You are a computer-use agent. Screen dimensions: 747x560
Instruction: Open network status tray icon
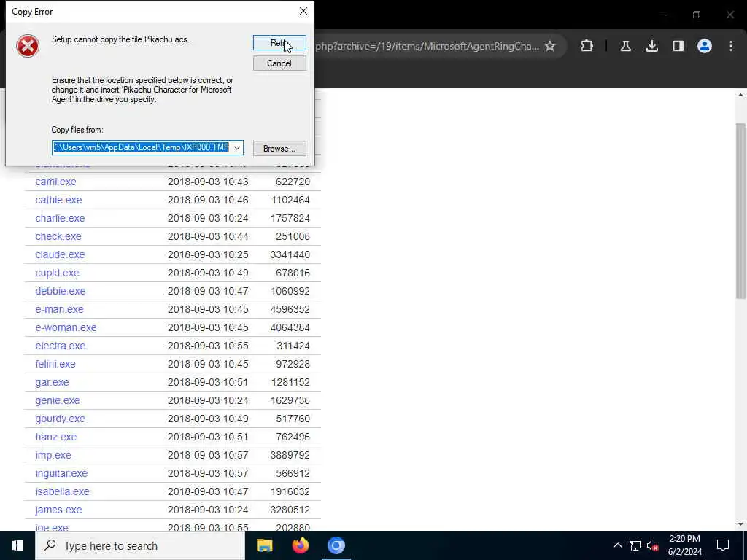tap(635, 545)
